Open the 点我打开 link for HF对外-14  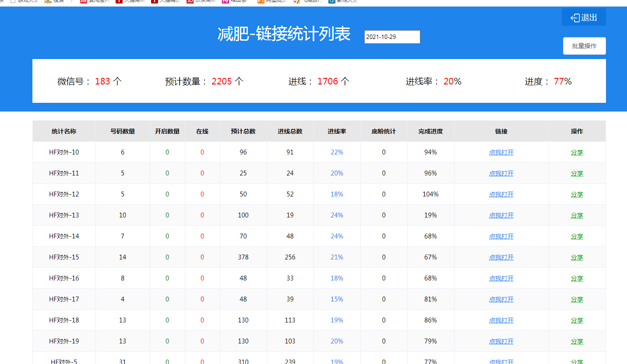pyautogui.click(x=501, y=236)
